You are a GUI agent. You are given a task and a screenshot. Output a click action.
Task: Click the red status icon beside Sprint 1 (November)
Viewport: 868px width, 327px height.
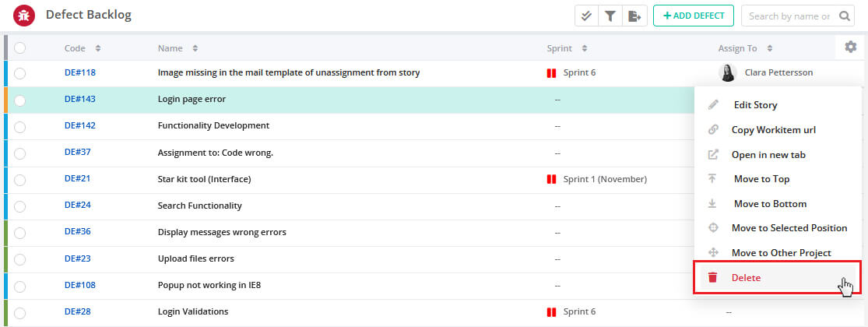tap(551, 179)
